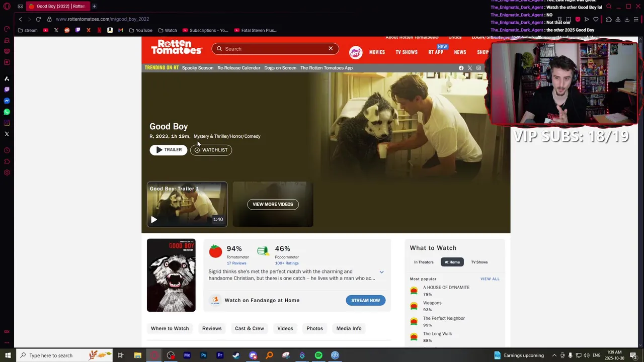Open Premiere Pro from the taskbar
Image resolution: width=644 pixels, height=362 pixels.
(x=220, y=355)
